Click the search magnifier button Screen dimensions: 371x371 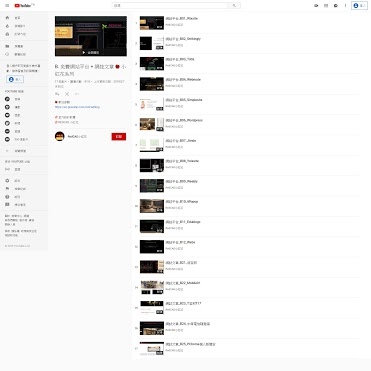click(234, 6)
